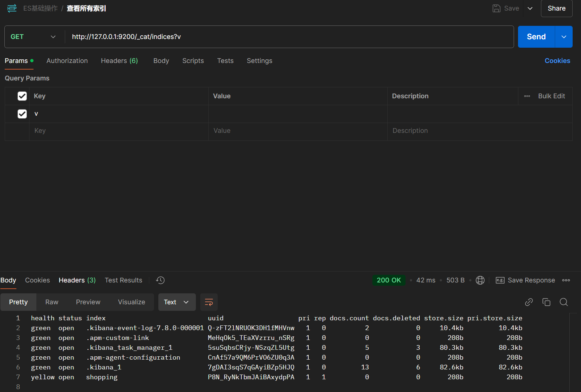Open the Tests tab

pyautogui.click(x=225, y=61)
